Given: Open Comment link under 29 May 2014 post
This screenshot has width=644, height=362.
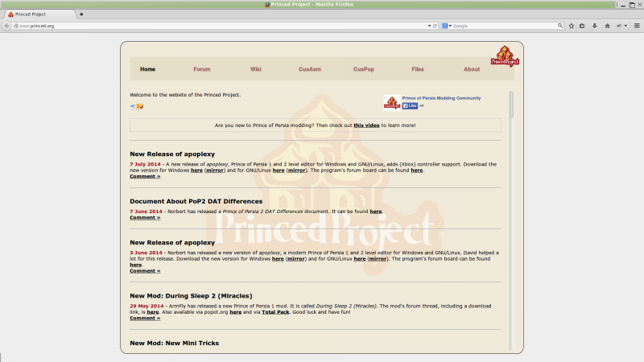Looking at the screenshot, I should tap(145, 318).
